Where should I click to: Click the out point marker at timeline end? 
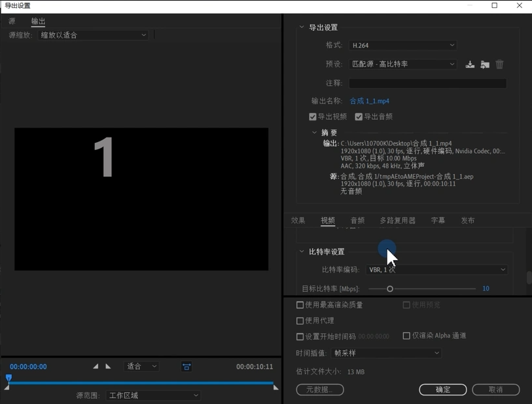276,387
